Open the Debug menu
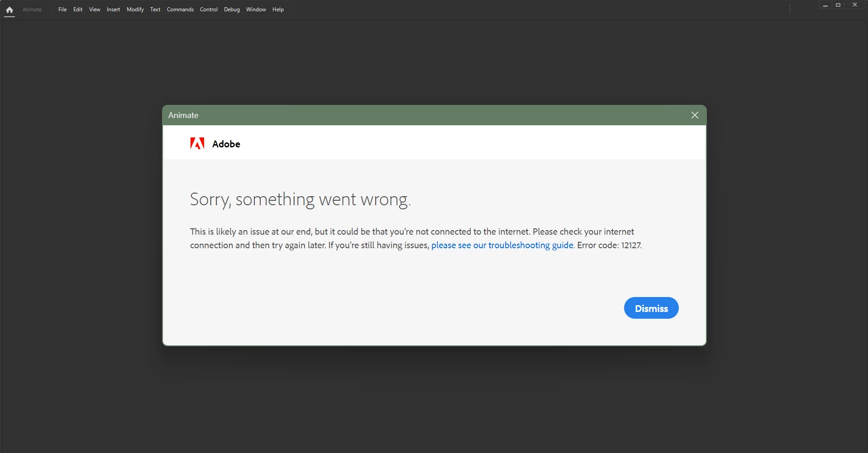The image size is (868, 453). (x=232, y=9)
